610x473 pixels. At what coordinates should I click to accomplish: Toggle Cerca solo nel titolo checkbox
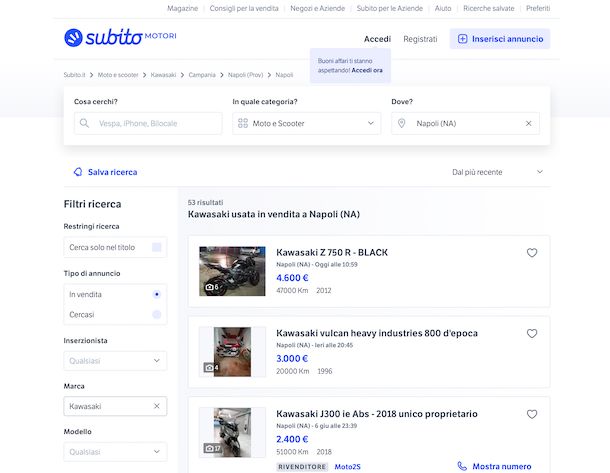pyautogui.click(x=157, y=247)
